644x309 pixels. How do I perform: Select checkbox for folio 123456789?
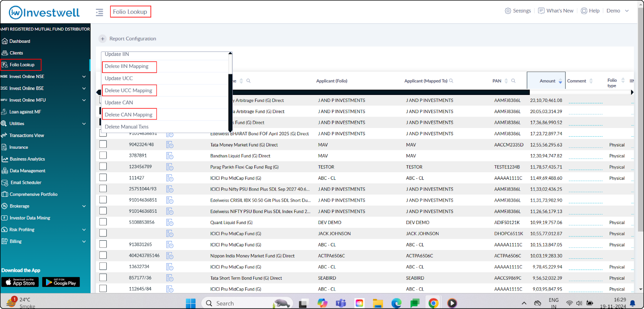(x=103, y=166)
